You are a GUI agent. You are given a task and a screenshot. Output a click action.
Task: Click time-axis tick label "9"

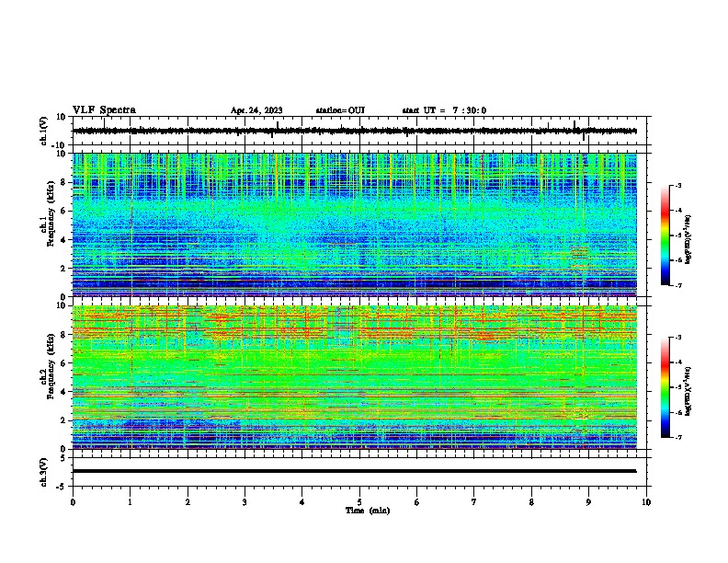[588, 502]
